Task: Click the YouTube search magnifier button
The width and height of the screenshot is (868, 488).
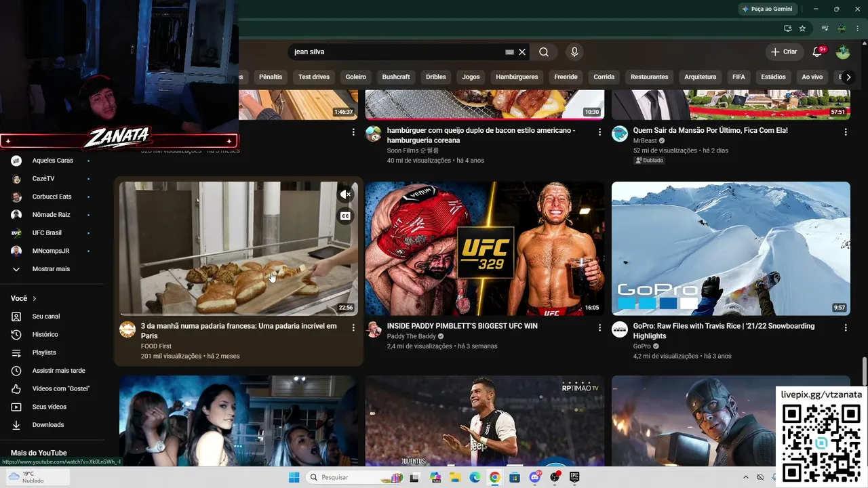Action: (x=544, y=52)
